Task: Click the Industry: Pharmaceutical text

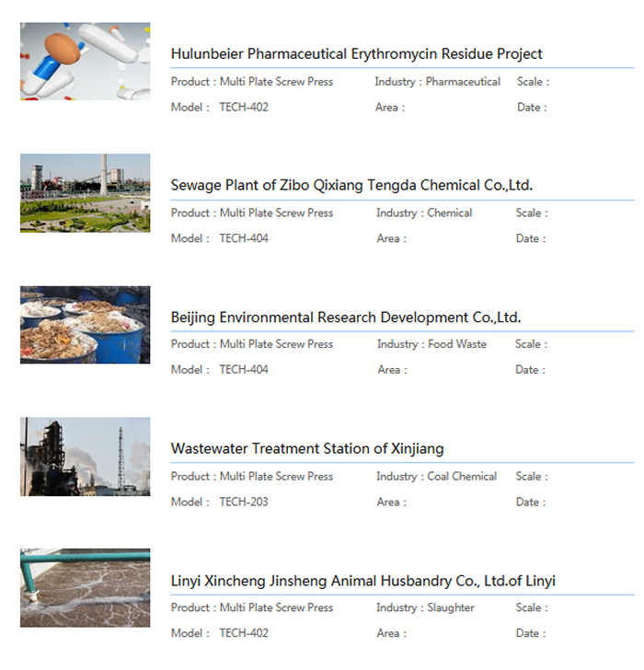Action: point(437,82)
